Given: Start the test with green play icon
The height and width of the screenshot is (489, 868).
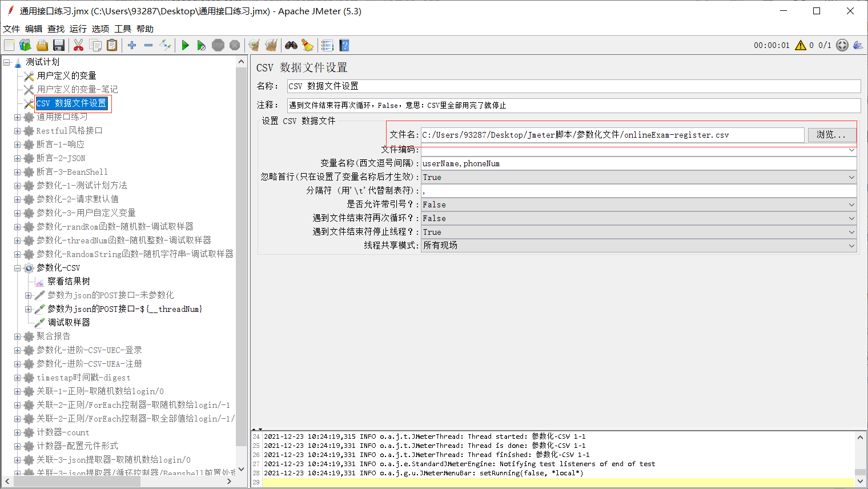Looking at the screenshot, I should click(185, 45).
